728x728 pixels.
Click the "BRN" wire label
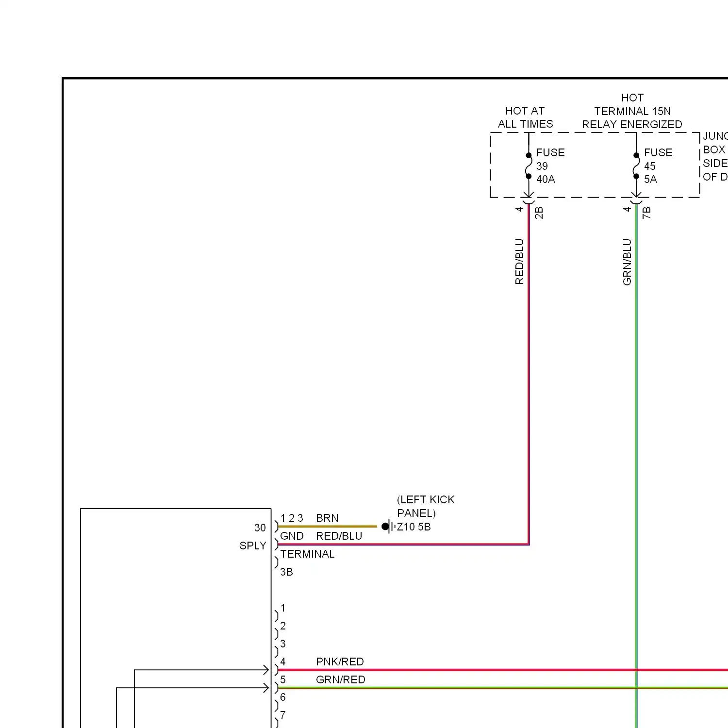[327, 518]
